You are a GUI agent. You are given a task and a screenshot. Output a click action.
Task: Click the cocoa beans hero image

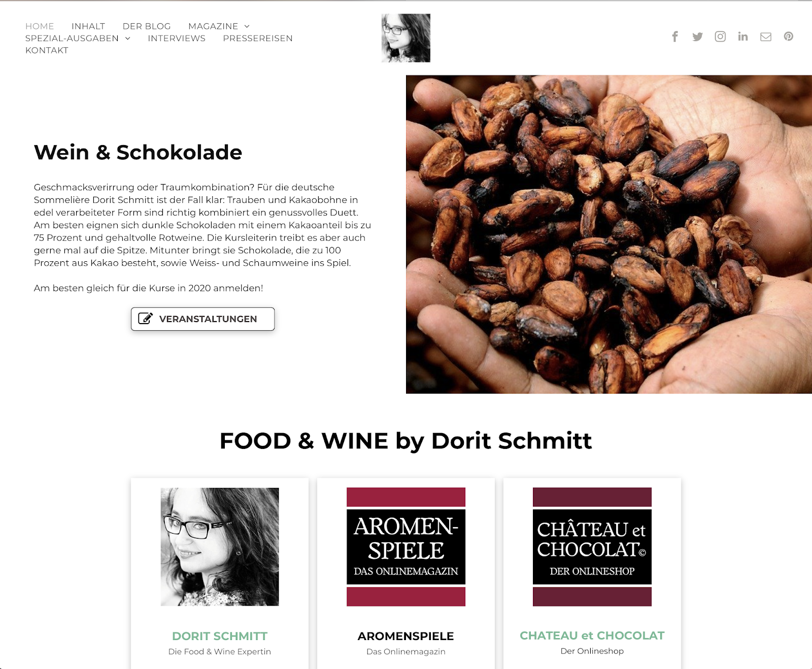tap(609, 234)
